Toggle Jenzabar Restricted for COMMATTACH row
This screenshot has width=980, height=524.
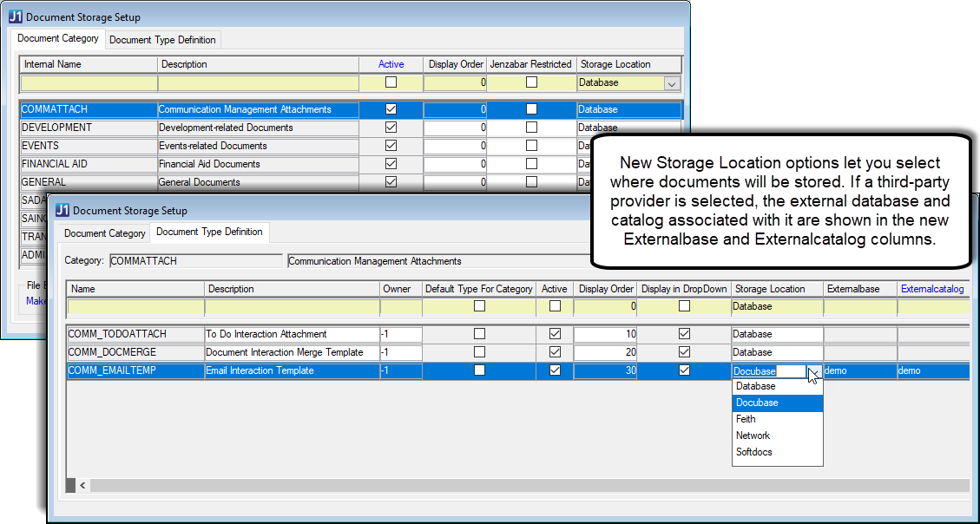pos(531,109)
